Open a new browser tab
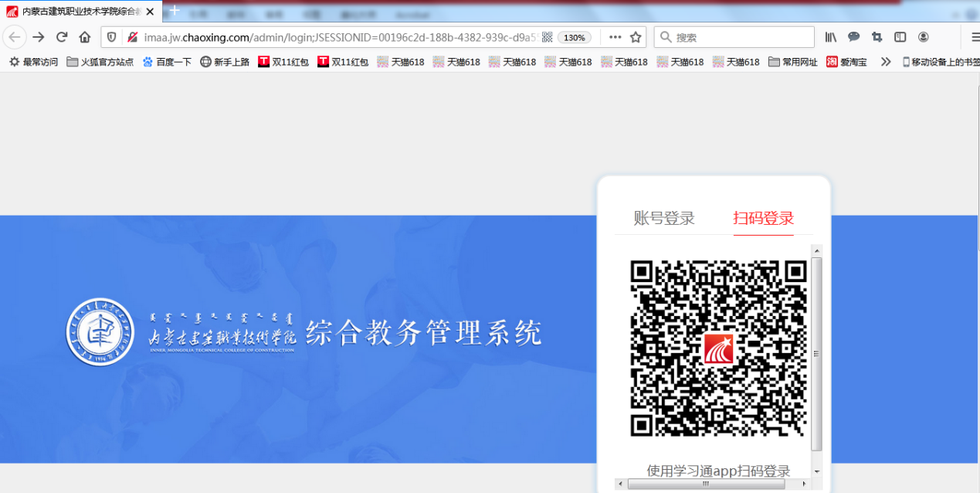This screenshot has width=980, height=493. (x=175, y=10)
